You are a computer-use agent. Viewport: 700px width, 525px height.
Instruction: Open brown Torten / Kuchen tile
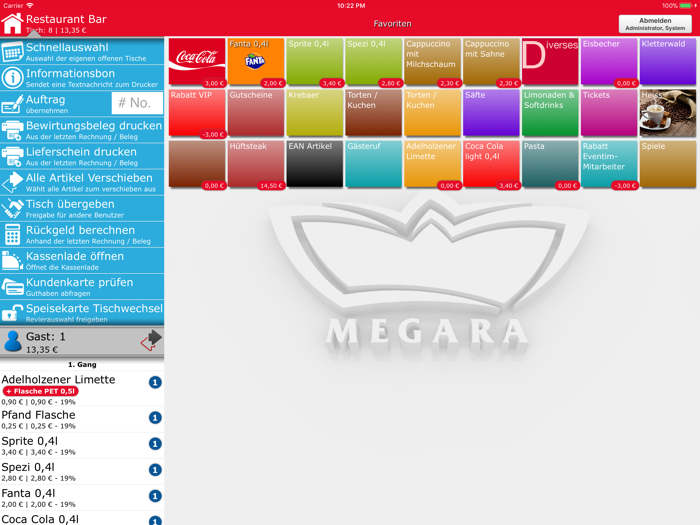click(374, 113)
